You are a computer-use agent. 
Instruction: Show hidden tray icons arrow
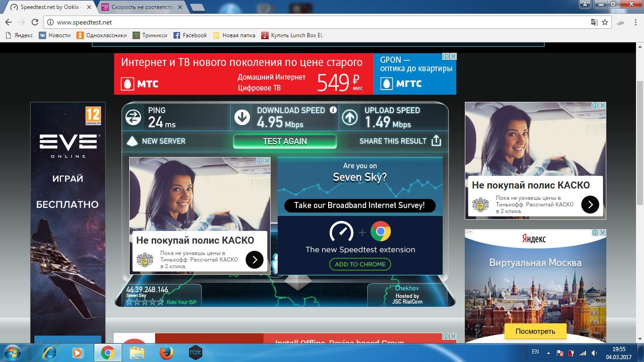[548, 353]
